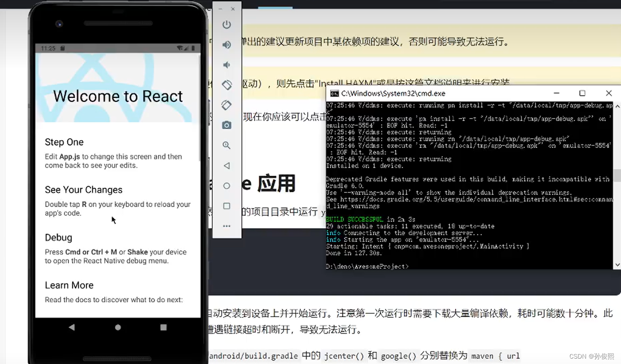Image resolution: width=621 pixels, height=364 pixels.
Task: Click the 'jcenter()' code text in webpage
Action: (345, 356)
